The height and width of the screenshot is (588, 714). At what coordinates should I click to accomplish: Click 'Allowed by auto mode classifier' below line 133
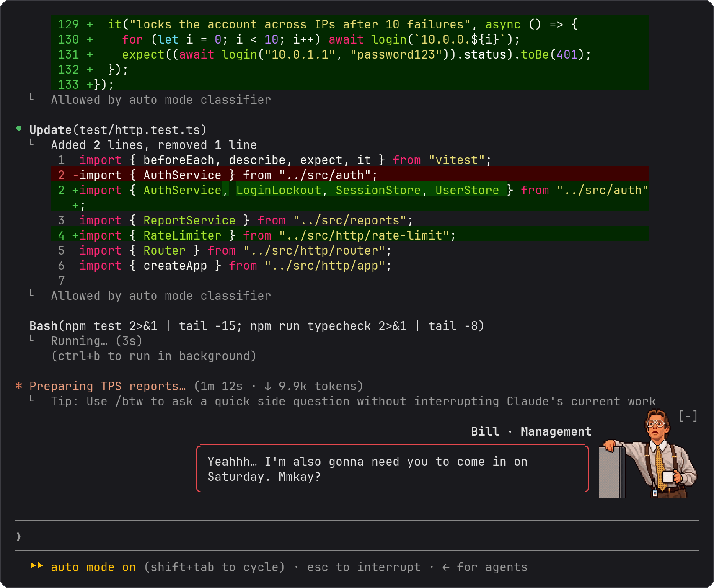coord(161,100)
